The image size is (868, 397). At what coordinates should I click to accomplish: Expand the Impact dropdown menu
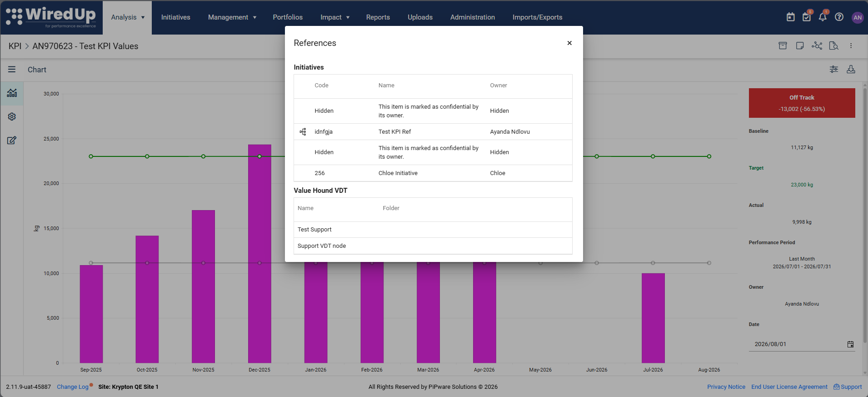tap(335, 17)
